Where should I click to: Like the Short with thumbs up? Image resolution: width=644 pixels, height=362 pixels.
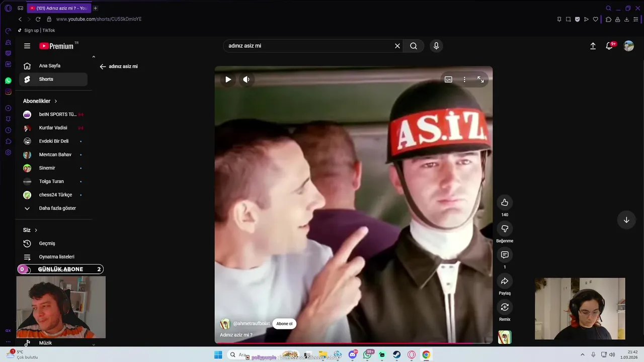pyautogui.click(x=505, y=203)
